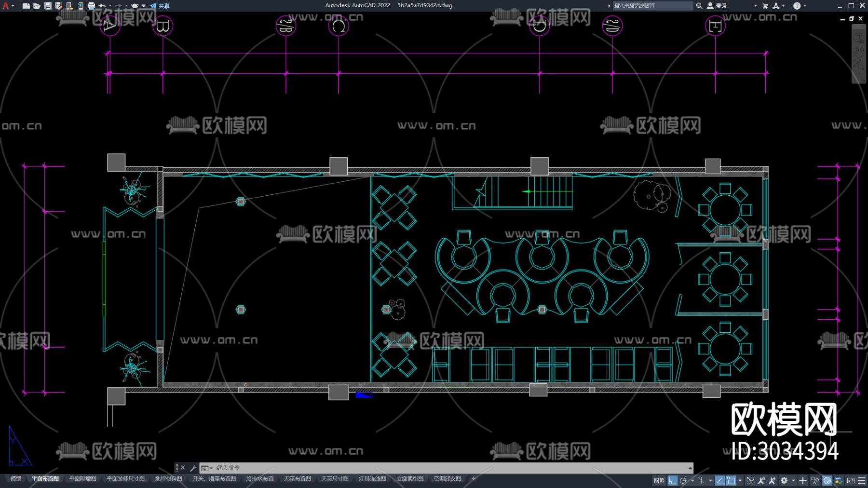
Task: Undo the last action
Action: pos(102,6)
